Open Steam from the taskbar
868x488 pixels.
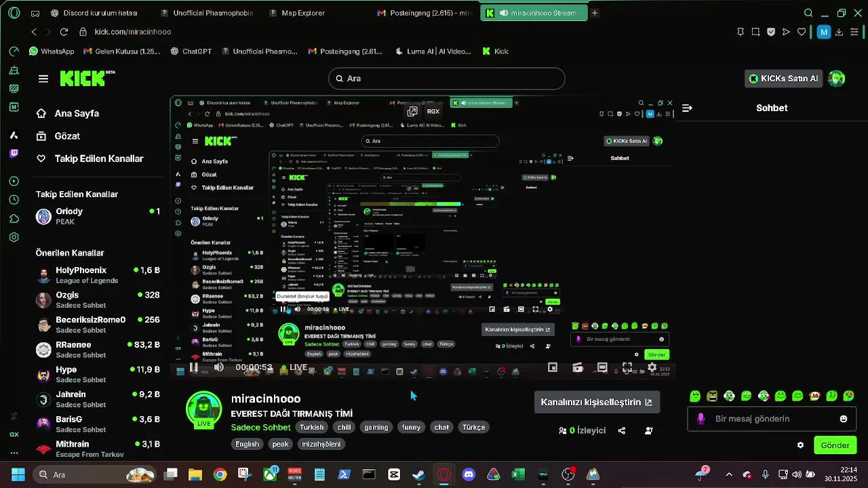tap(418, 474)
